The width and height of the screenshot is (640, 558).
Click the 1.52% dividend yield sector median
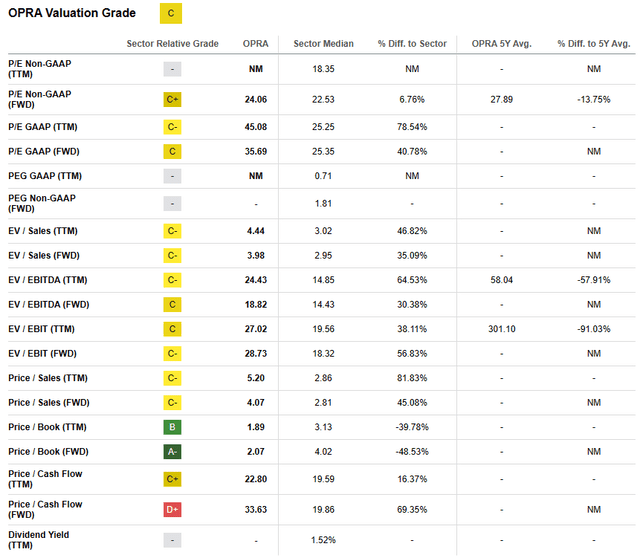tap(323, 540)
